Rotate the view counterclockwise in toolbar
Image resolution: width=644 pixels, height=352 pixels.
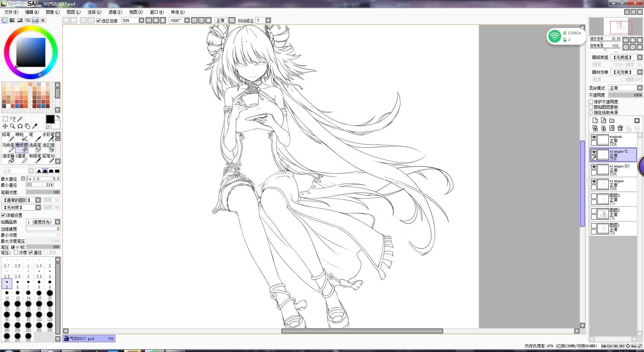pyautogui.click(x=194, y=20)
